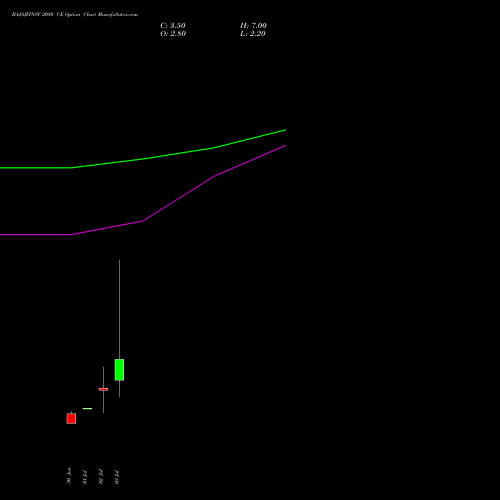Click the tall green candlestick body for 03 Jul
This screenshot has width=500, height=500.
[x=119, y=370]
